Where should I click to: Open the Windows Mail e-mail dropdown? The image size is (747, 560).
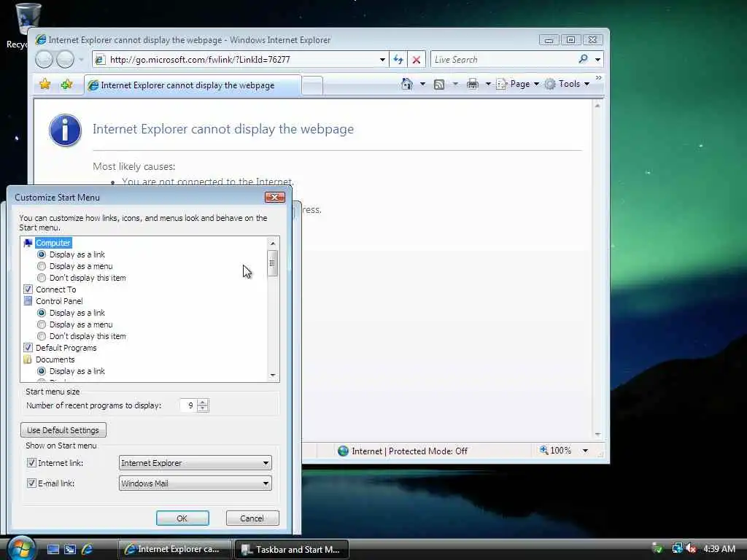point(196,483)
